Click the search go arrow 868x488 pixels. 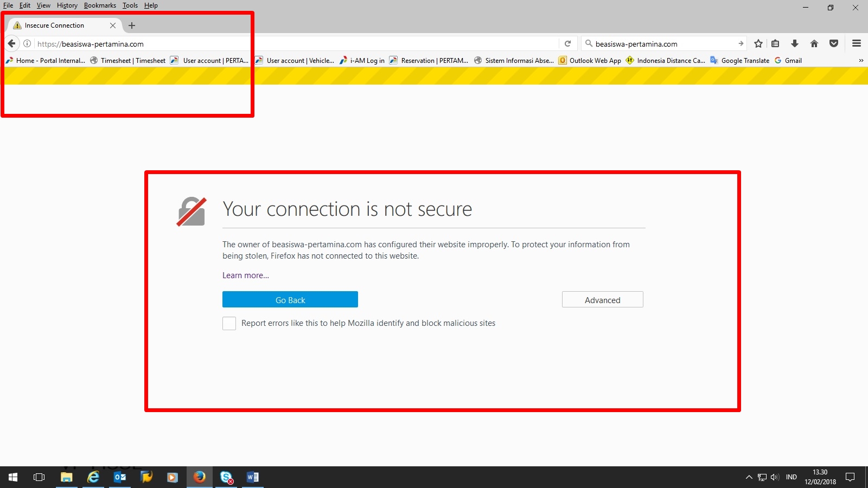pos(741,44)
